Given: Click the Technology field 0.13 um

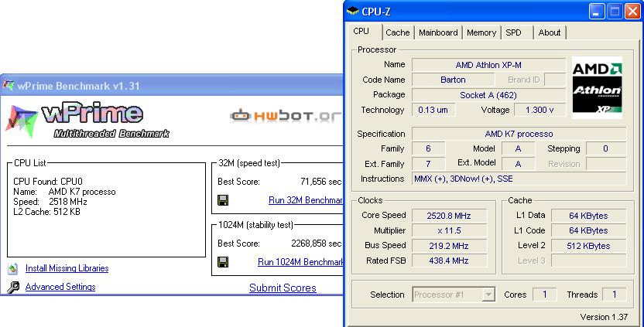Looking at the screenshot, I should coord(433,110).
